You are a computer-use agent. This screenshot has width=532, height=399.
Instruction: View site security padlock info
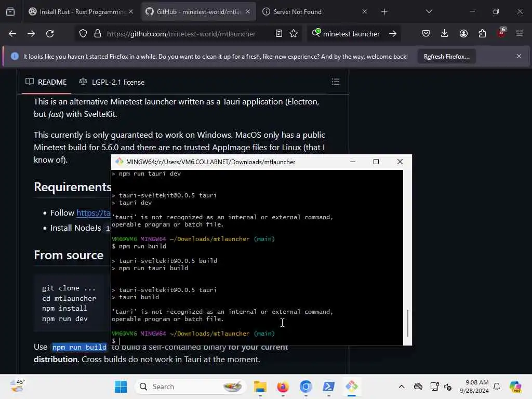pyautogui.click(x=98, y=34)
